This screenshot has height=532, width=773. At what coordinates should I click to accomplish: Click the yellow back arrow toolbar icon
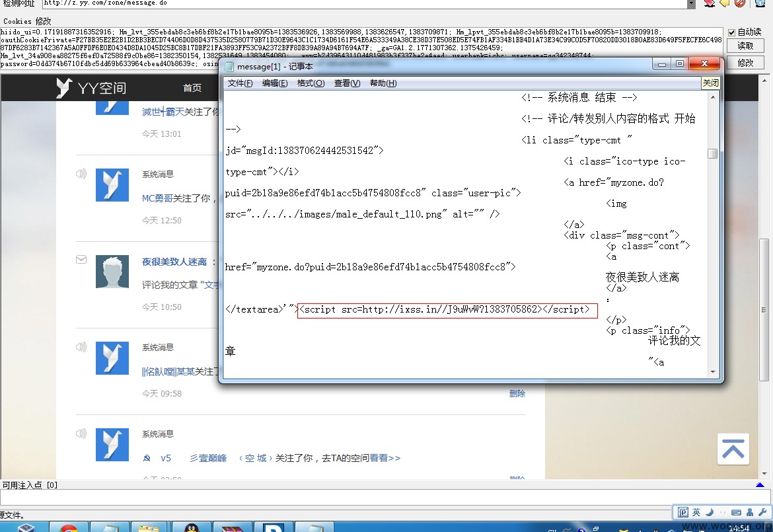point(724,3)
